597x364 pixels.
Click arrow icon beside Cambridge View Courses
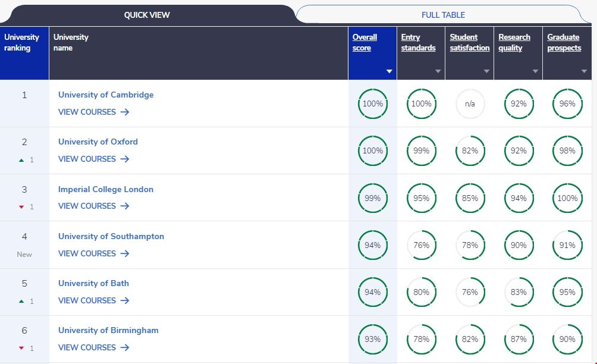(125, 112)
